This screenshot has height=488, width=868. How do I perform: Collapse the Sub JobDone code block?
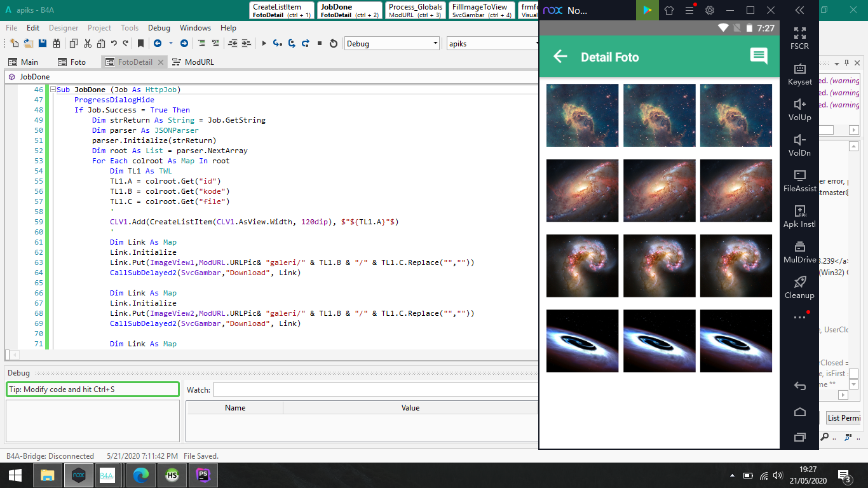(x=52, y=90)
